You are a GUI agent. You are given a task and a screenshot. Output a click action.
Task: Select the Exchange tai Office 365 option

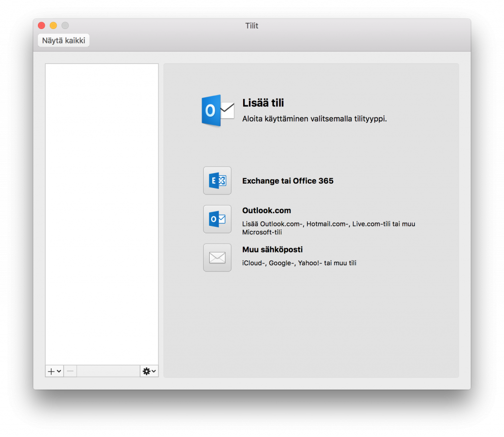[x=287, y=181]
